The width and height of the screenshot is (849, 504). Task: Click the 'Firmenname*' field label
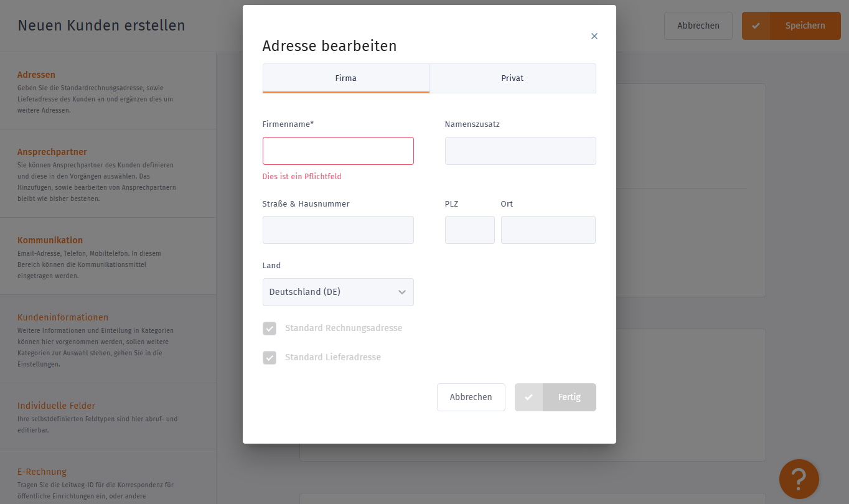pyautogui.click(x=288, y=124)
